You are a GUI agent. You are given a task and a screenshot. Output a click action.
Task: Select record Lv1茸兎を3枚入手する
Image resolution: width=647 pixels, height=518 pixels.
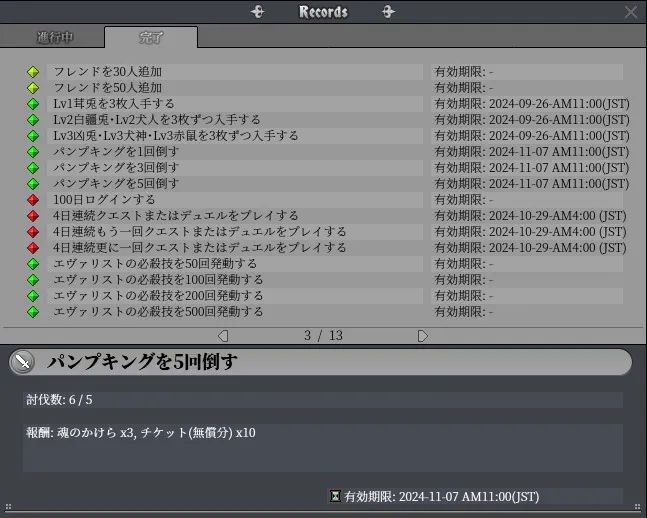click(x=235, y=104)
